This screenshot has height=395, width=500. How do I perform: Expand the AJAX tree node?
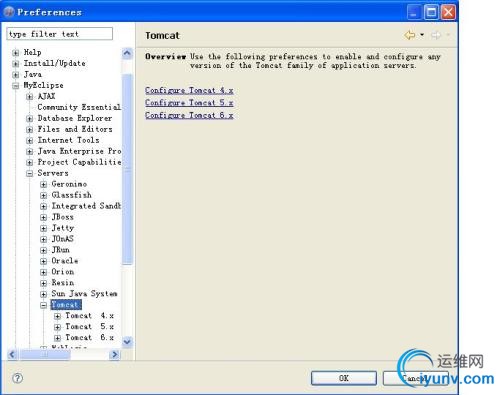tap(29, 97)
